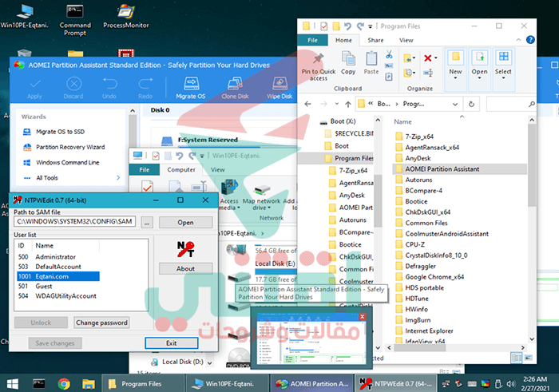559x392 pixels.
Task: Switch to Home tab in Program Files window
Action: tap(343, 40)
